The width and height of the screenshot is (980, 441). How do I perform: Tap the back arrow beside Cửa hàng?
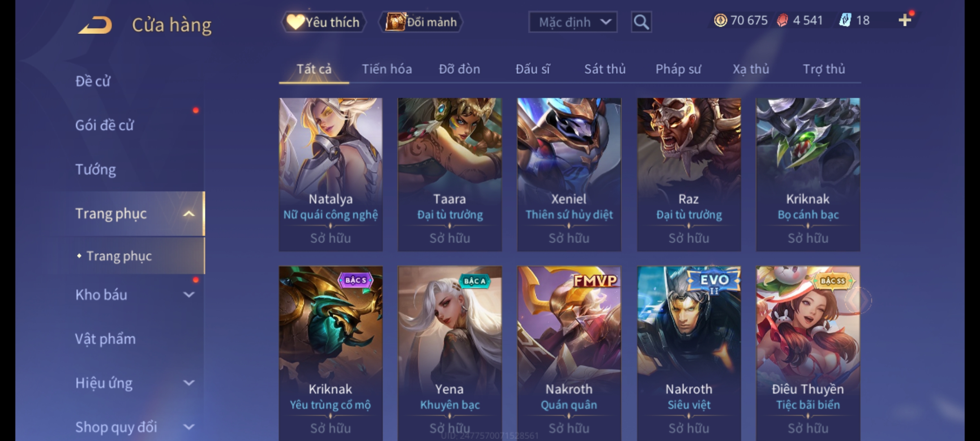pos(95,25)
